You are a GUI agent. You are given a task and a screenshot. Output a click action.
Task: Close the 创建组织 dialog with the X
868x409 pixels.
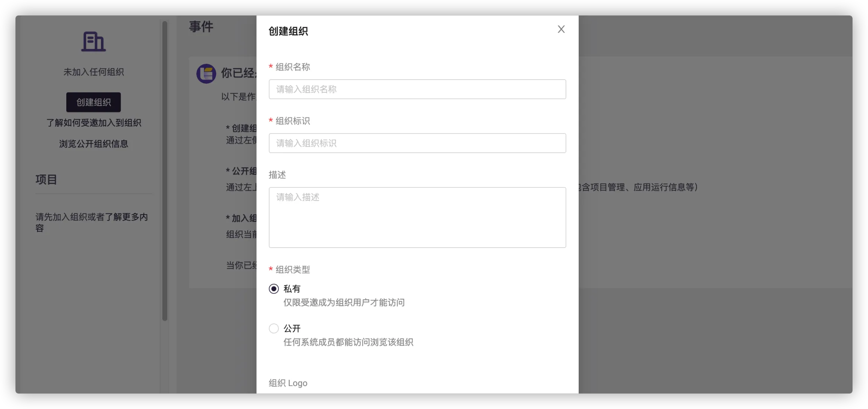click(561, 29)
